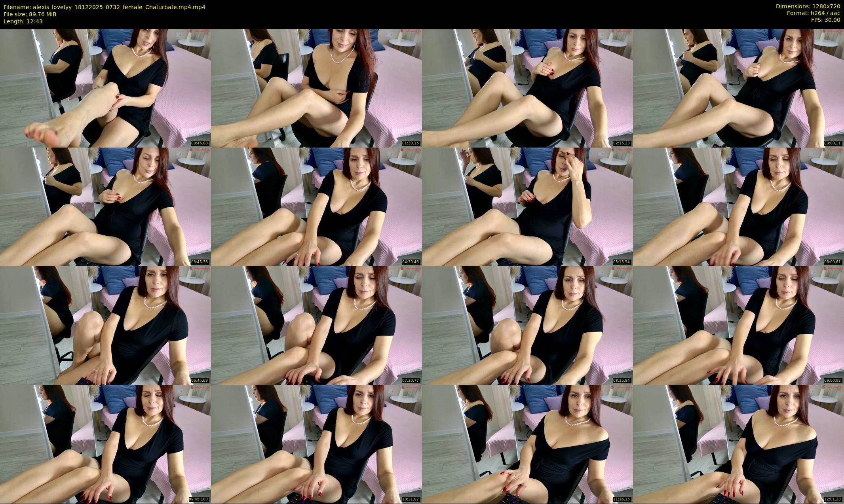Select the frame stamped 09:00.92
The width and height of the screenshot is (844, 504).
738,325
